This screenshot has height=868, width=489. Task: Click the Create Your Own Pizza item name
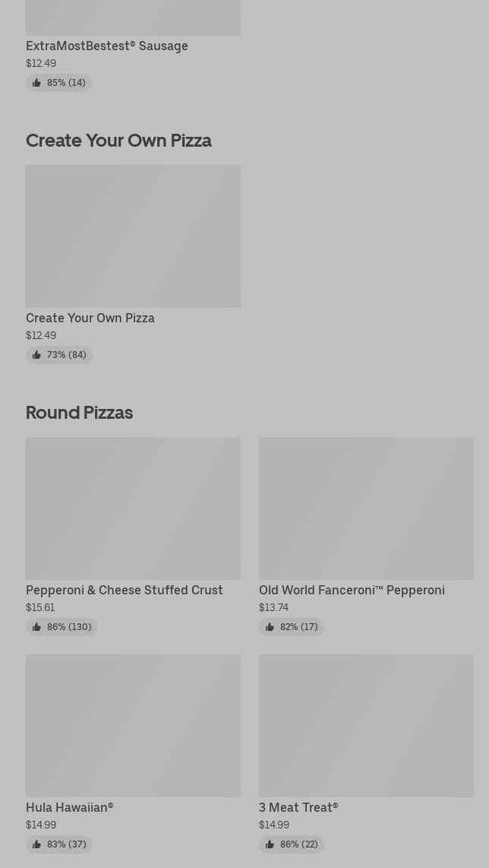(90, 318)
